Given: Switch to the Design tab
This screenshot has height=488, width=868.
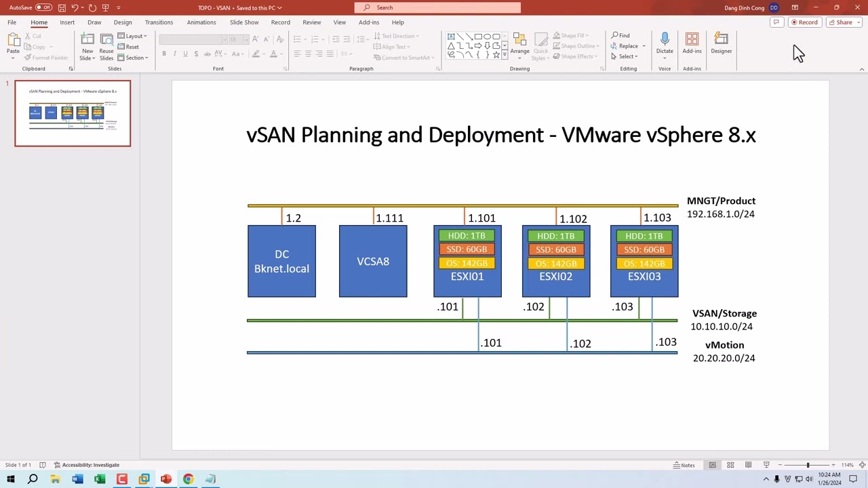Looking at the screenshot, I should (x=123, y=22).
